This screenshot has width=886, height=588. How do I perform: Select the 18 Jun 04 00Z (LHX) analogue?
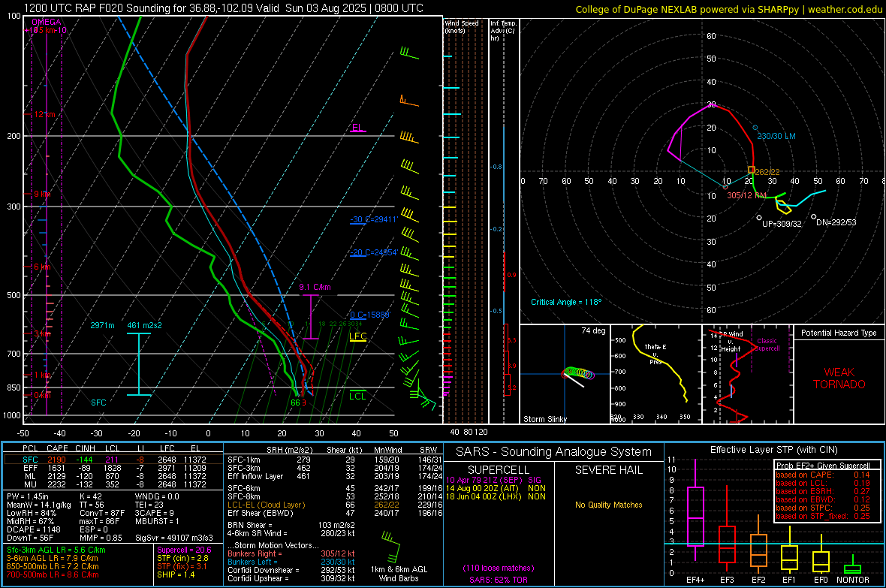point(496,496)
